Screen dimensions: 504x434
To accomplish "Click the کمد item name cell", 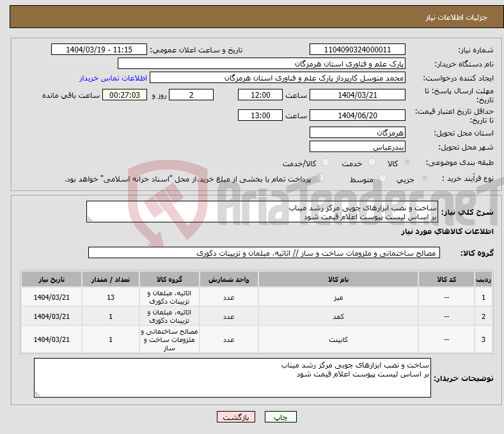I will (x=338, y=316).
